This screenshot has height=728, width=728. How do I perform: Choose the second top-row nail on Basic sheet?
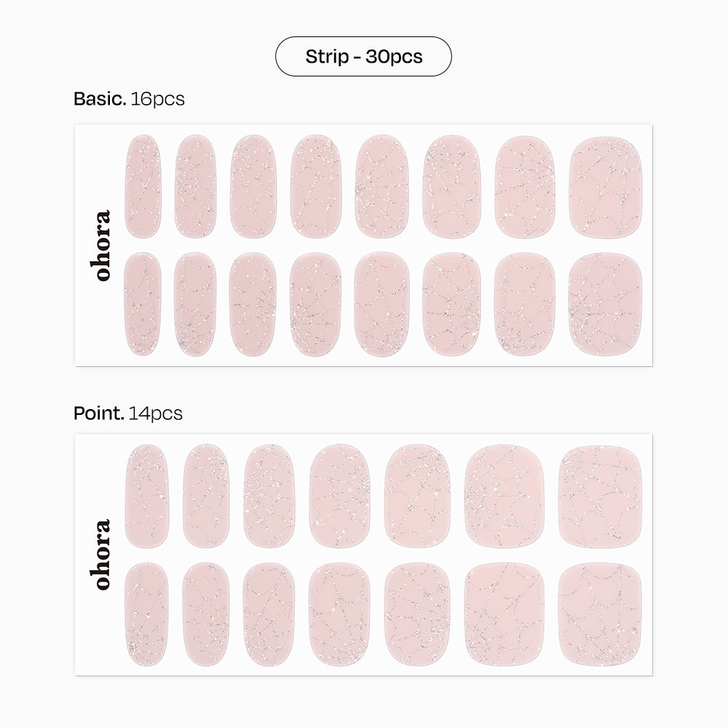tap(195, 186)
